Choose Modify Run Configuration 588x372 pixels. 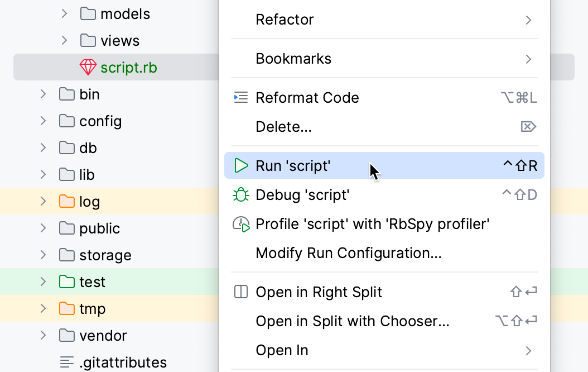[x=348, y=252]
